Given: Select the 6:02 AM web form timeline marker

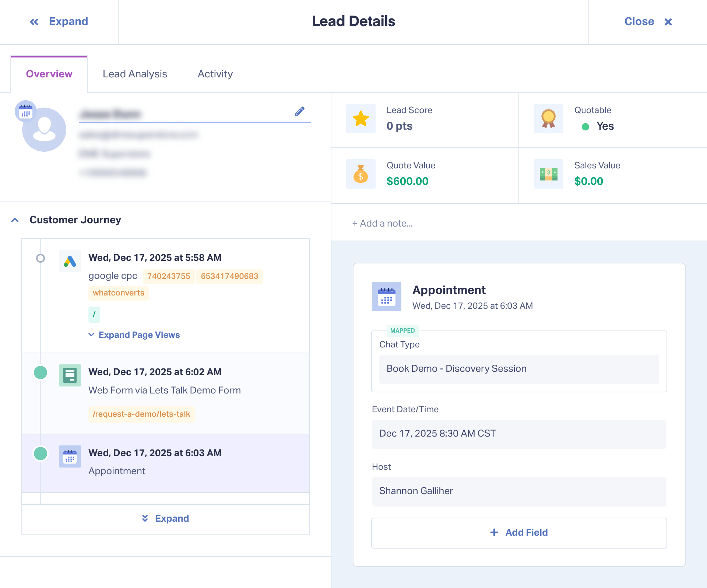Looking at the screenshot, I should (x=41, y=372).
